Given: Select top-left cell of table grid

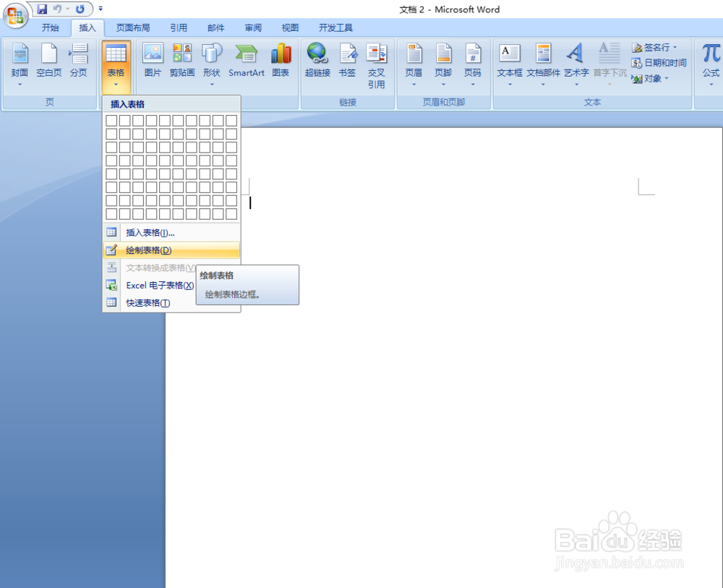Looking at the screenshot, I should coord(111,120).
